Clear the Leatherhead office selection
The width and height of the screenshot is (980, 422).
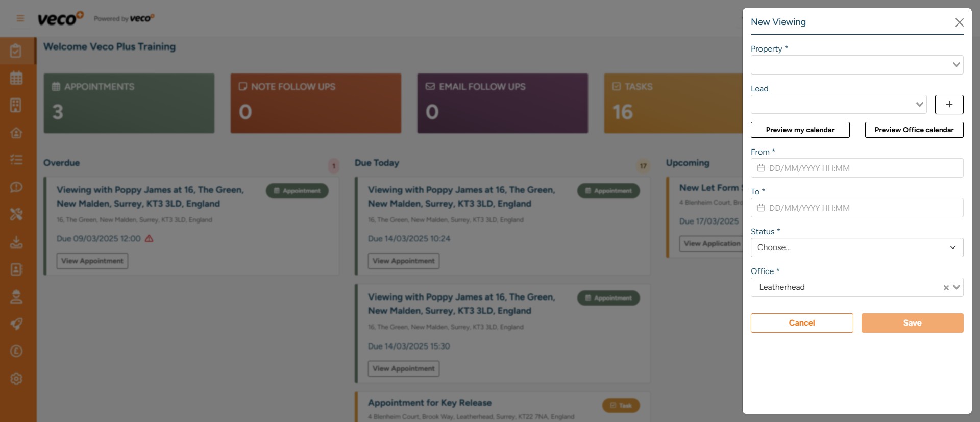946,288
